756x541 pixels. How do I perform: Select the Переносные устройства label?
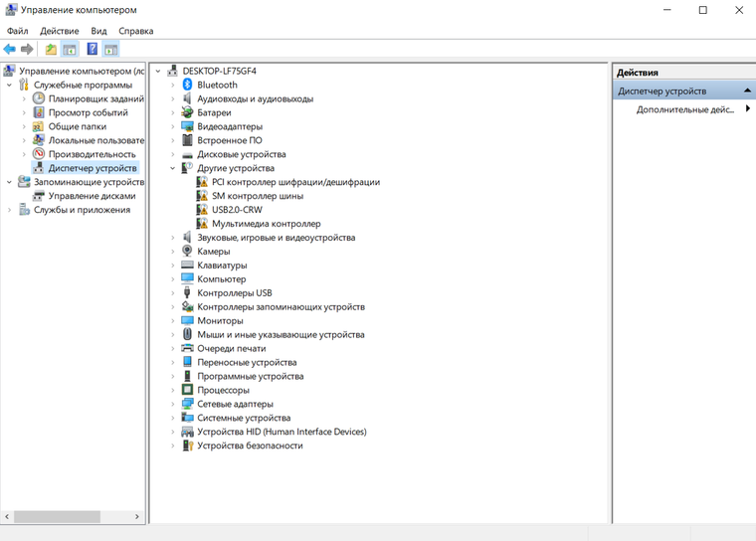click(247, 363)
